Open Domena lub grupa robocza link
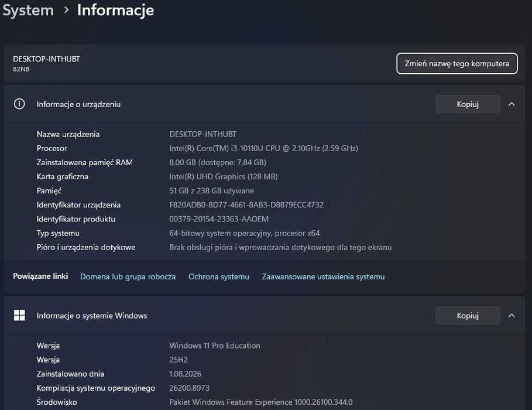Viewport: 532px width, 410px height. point(128,276)
